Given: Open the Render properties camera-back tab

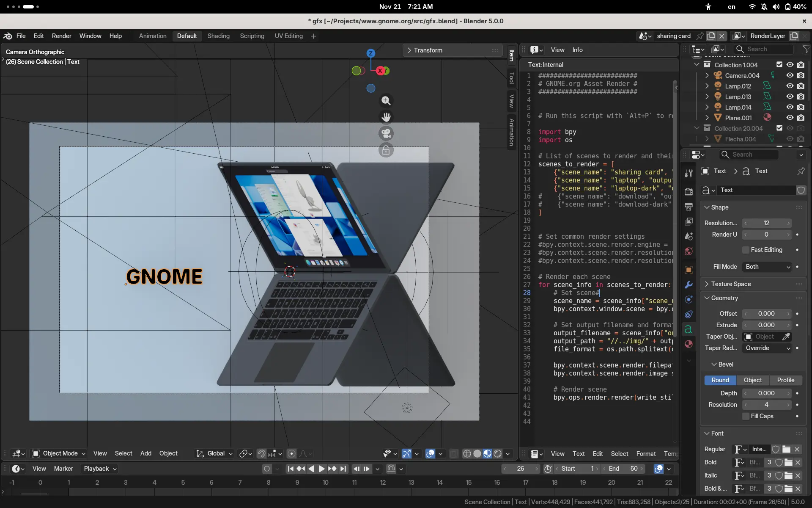Looking at the screenshot, I should pyautogui.click(x=689, y=191).
